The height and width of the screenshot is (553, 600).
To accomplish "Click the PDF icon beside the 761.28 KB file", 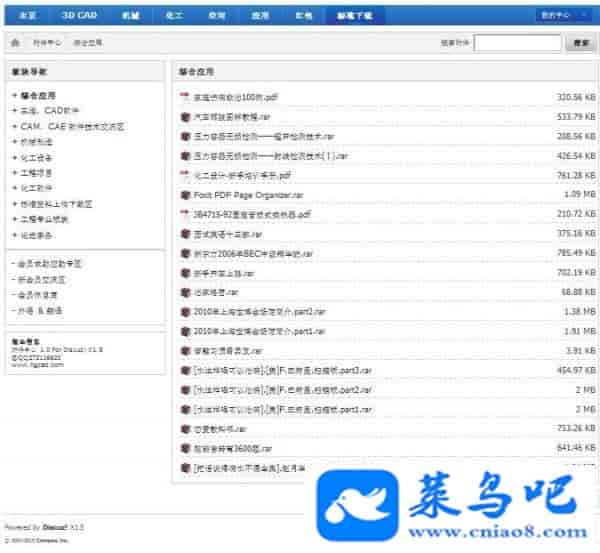I will (185, 175).
